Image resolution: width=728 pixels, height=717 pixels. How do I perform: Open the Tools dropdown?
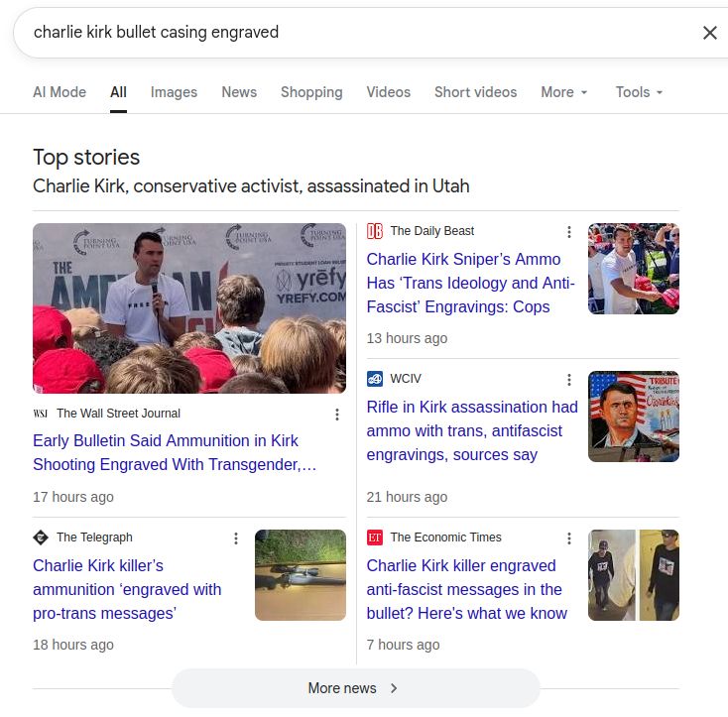tap(639, 92)
